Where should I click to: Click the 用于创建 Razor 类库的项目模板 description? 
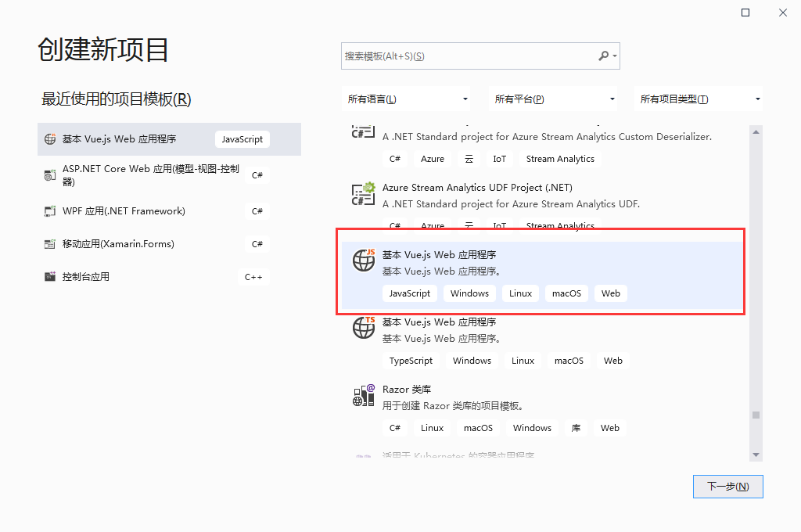(x=453, y=406)
